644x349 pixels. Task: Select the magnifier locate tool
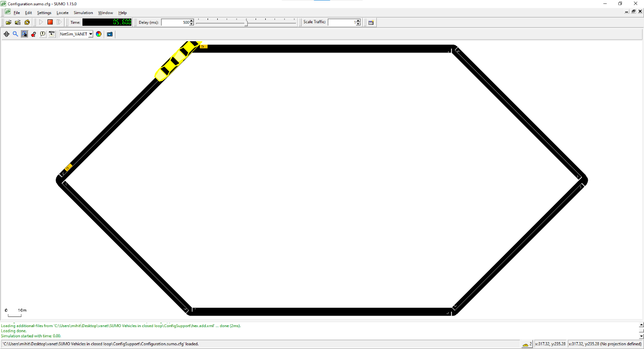tap(16, 34)
